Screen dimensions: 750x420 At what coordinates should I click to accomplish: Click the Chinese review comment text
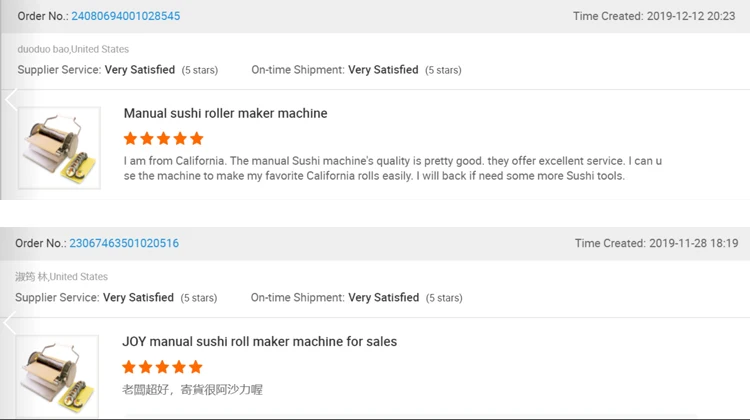pos(192,389)
